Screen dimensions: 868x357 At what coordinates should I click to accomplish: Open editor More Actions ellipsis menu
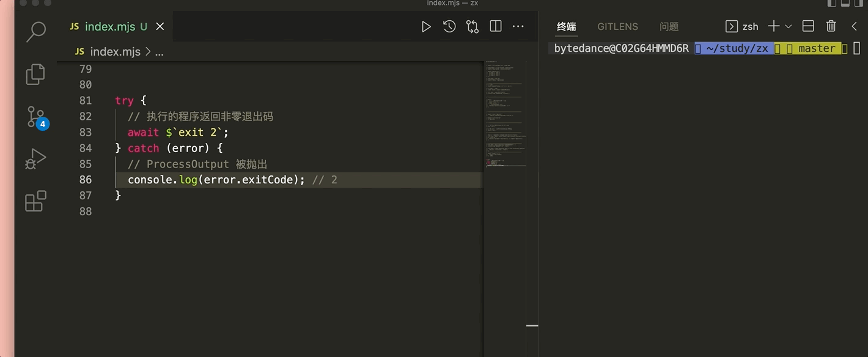518,27
